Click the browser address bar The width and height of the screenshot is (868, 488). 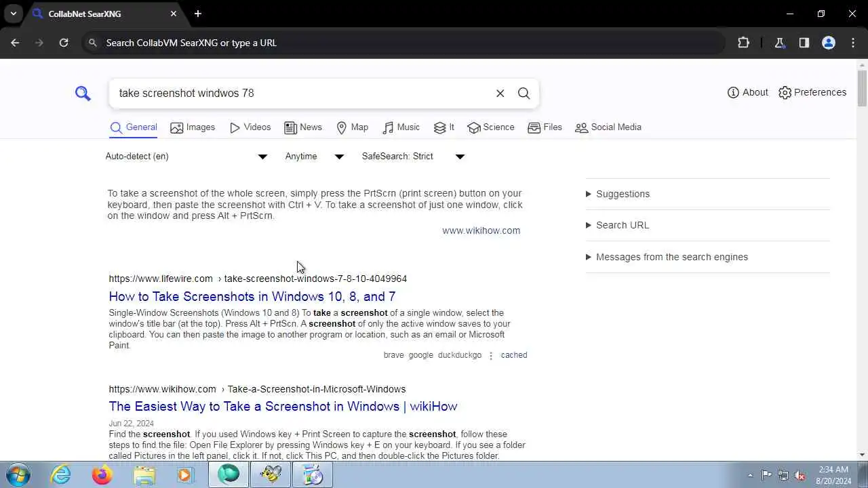(403, 43)
